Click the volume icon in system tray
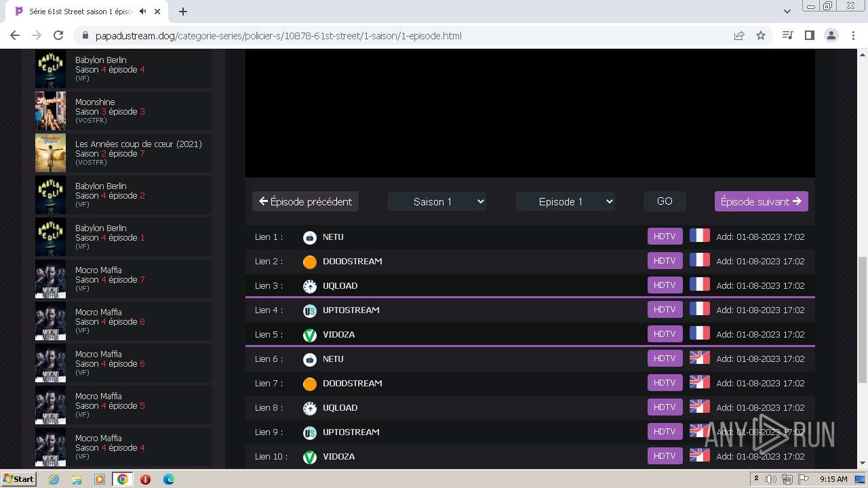Image resolution: width=868 pixels, height=488 pixels. (x=771, y=479)
